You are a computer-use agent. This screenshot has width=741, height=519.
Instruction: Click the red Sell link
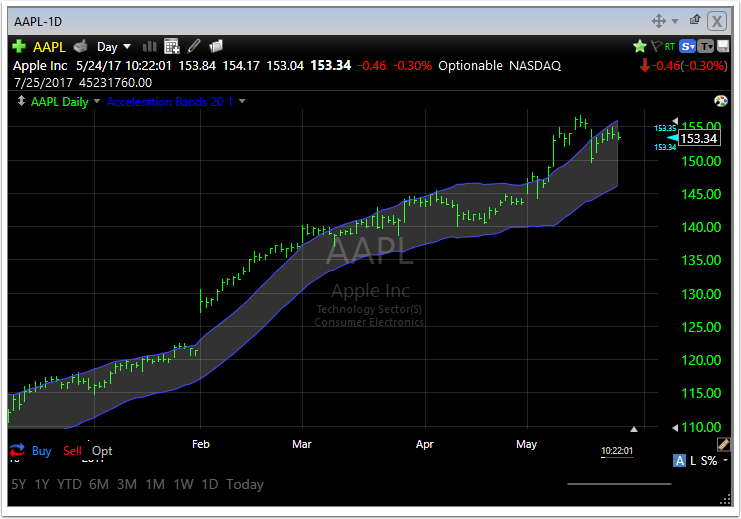[72, 451]
